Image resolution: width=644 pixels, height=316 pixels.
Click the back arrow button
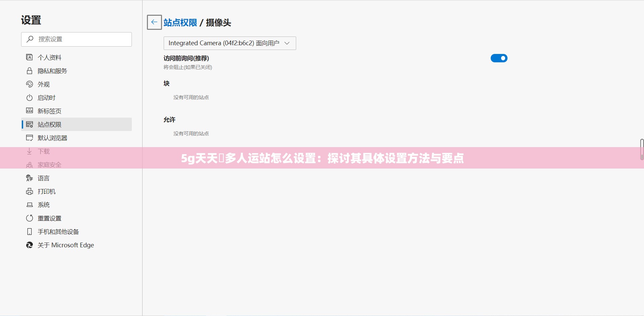pyautogui.click(x=154, y=22)
